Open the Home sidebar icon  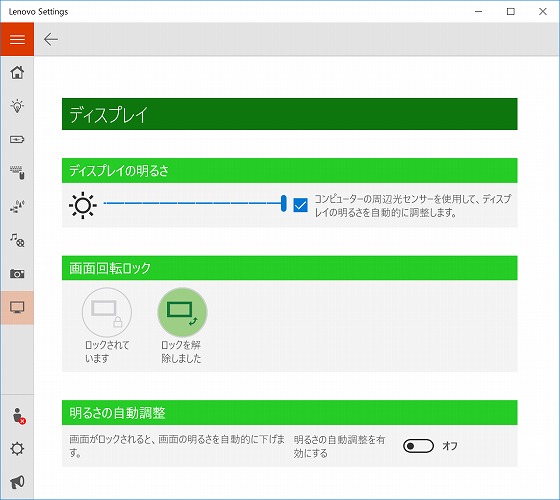pos(17,72)
